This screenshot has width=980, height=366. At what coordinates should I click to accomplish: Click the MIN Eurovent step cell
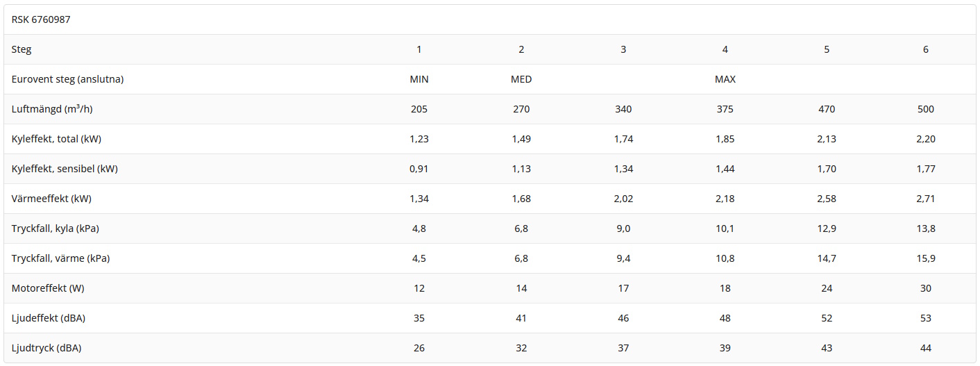point(419,79)
